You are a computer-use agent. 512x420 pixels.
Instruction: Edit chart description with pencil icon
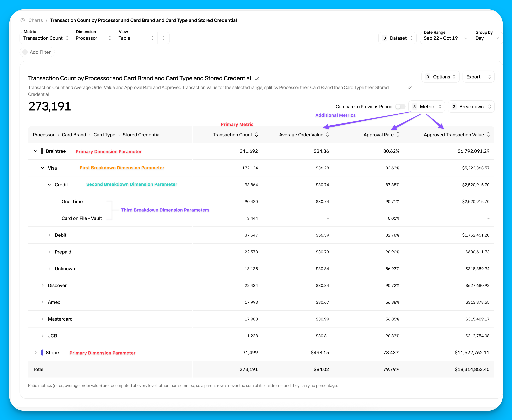(x=410, y=88)
